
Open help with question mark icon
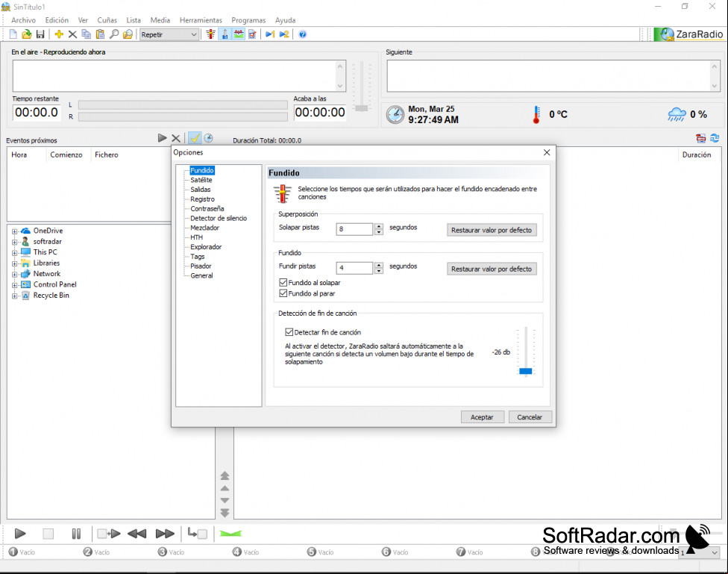pos(303,34)
